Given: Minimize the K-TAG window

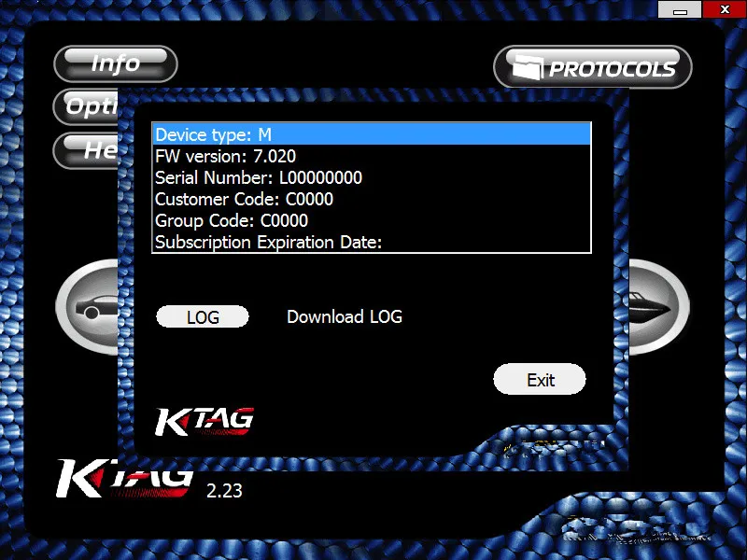Looking at the screenshot, I should coord(680,9).
